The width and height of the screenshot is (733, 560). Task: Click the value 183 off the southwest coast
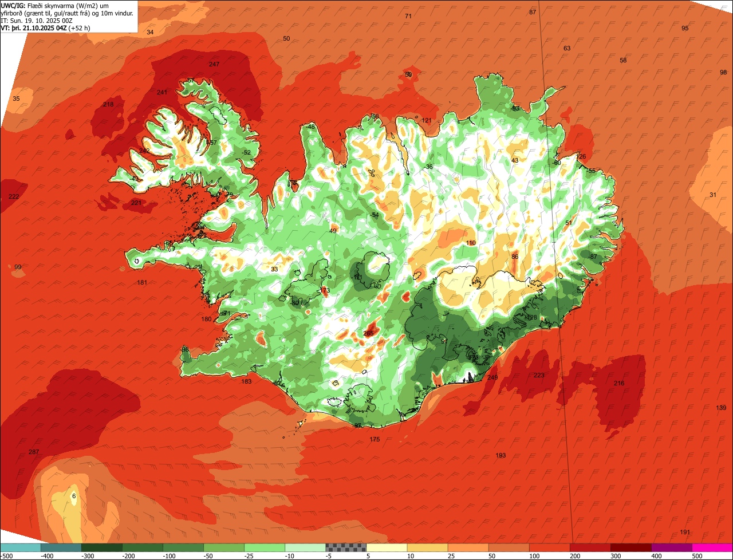(246, 381)
